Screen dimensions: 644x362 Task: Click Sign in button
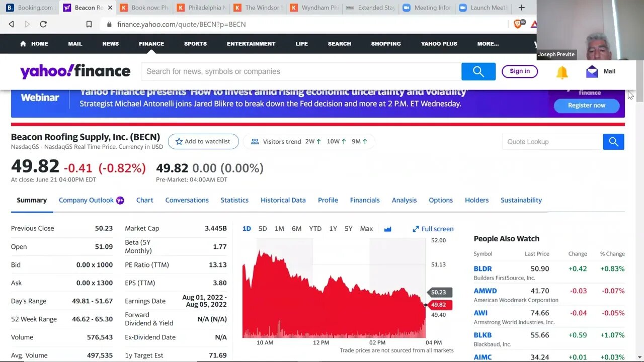(520, 71)
